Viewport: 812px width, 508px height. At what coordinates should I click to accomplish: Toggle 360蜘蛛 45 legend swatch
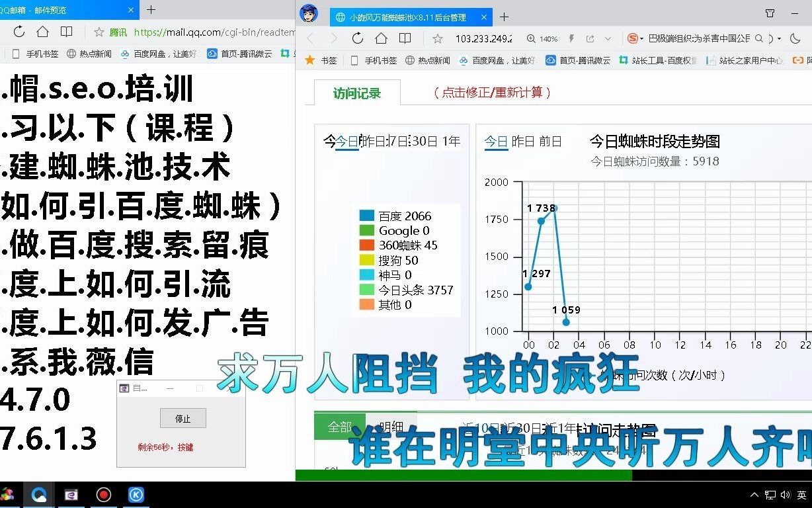pos(367,245)
